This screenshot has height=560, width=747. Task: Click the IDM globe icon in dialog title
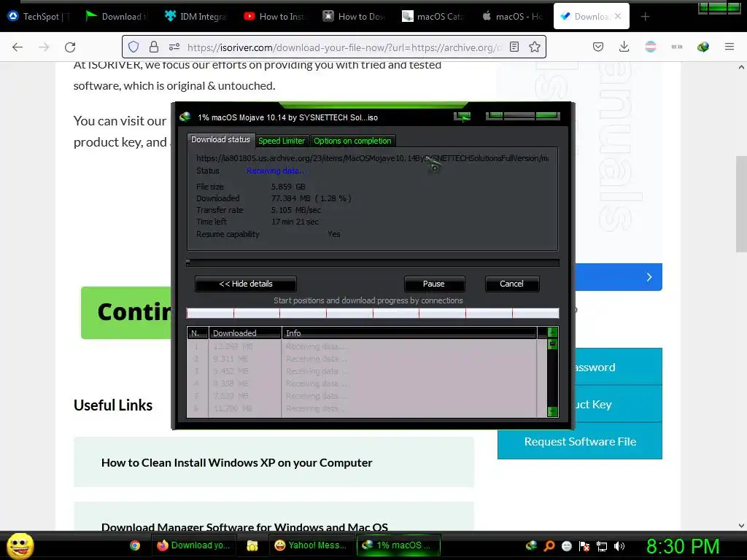pyautogui.click(x=185, y=117)
